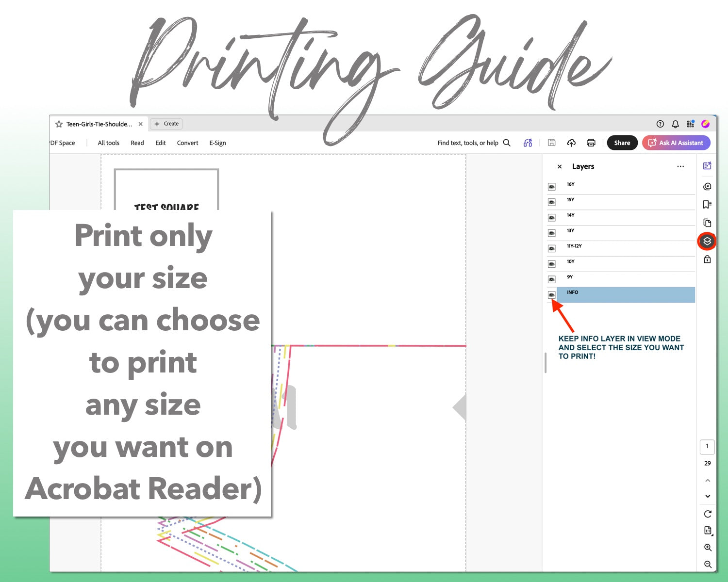This screenshot has height=582, width=728.
Task: Select the INFO layer row
Action: pos(626,295)
